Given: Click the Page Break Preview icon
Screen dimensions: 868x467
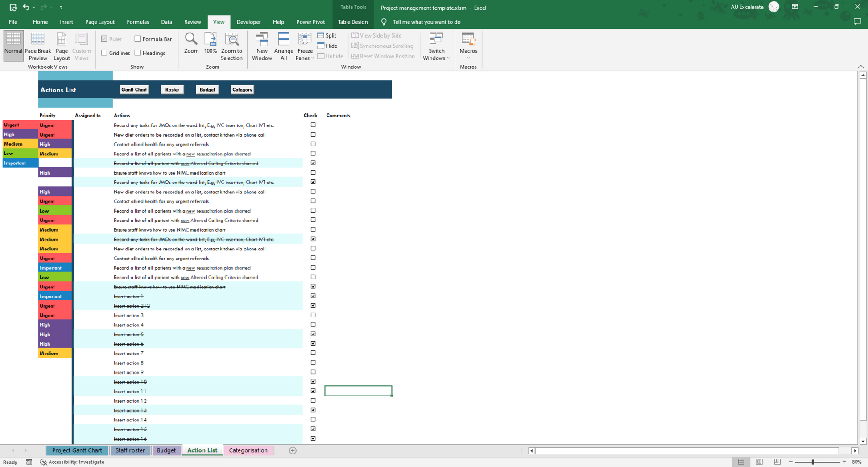Looking at the screenshot, I should pyautogui.click(x=38, y=39).
